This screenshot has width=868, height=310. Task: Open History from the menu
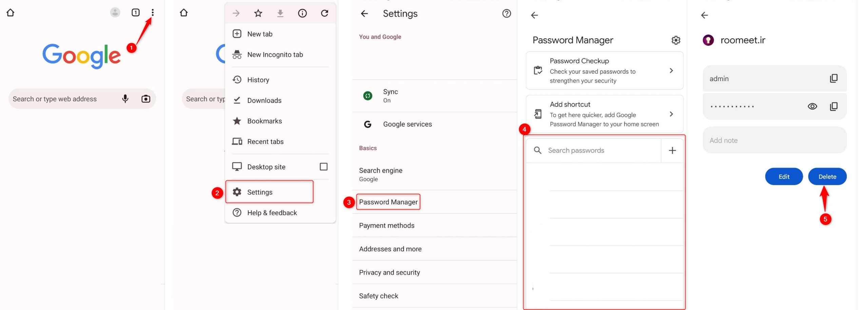(x=280, y=80)
